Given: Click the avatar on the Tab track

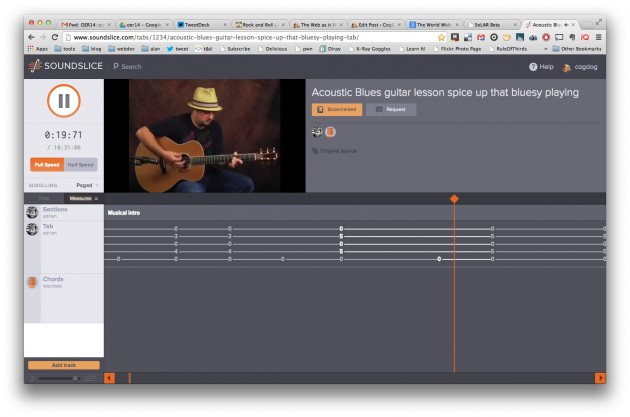Looking at the screenshot, I should [x=32, y=229].
